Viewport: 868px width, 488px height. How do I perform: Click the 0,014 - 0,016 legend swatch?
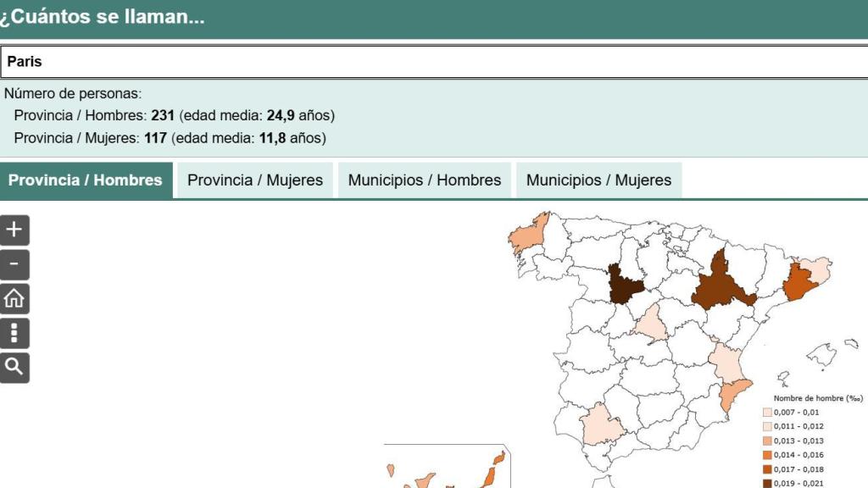tap(768, 455)
